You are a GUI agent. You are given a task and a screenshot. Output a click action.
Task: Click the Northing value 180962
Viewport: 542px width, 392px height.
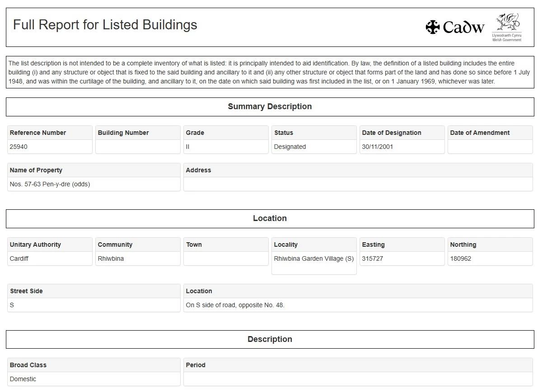(x=461, y=258)
